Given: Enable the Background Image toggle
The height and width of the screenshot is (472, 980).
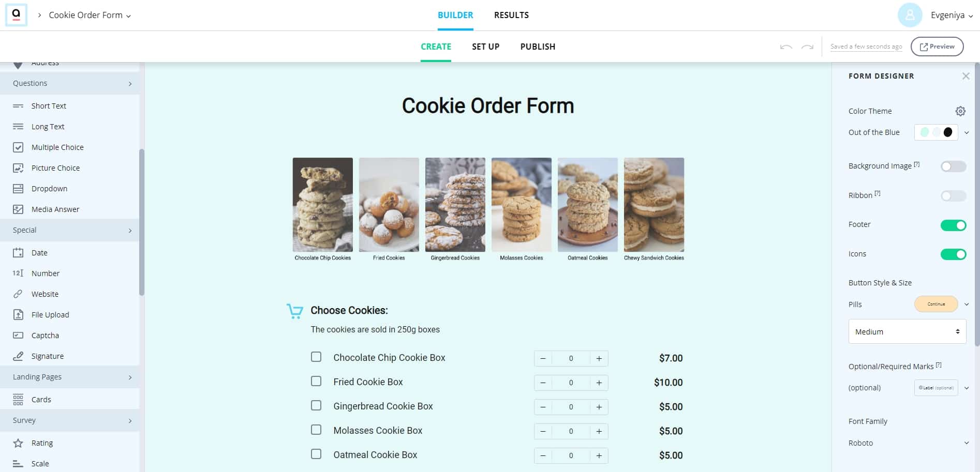Looking at the screenshot, I should (x=953, y=166).
